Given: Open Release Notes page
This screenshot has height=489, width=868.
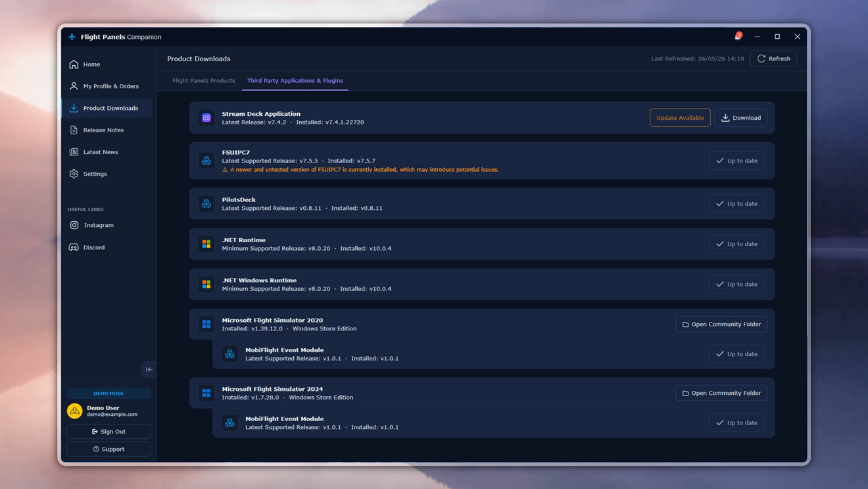Looking at the screenshot, I should click(x=107, y=130).
